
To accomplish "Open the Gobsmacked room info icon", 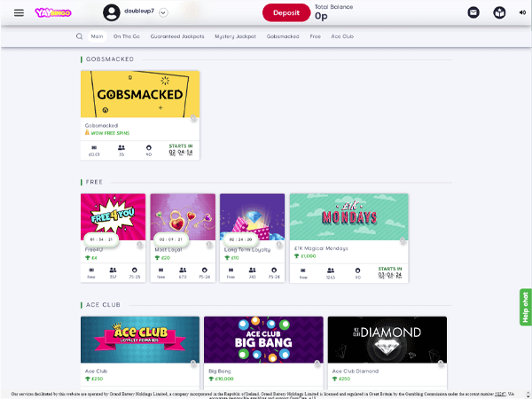I will [x=193, y=118].
